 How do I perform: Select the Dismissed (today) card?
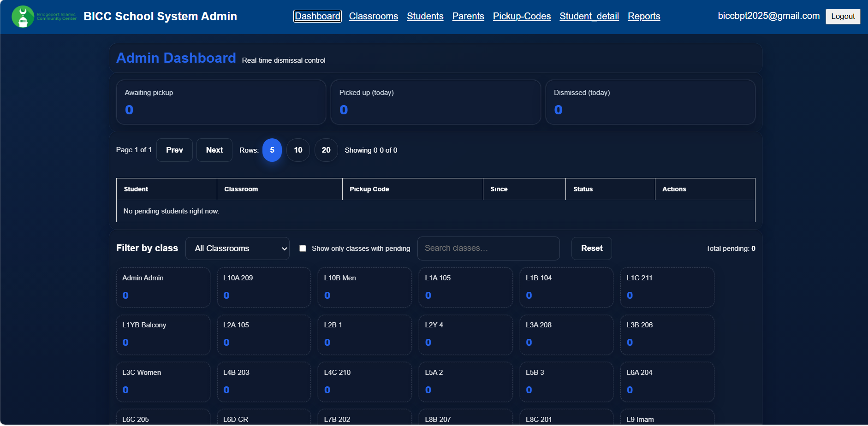pyautogui.click(x=650, y=102)
